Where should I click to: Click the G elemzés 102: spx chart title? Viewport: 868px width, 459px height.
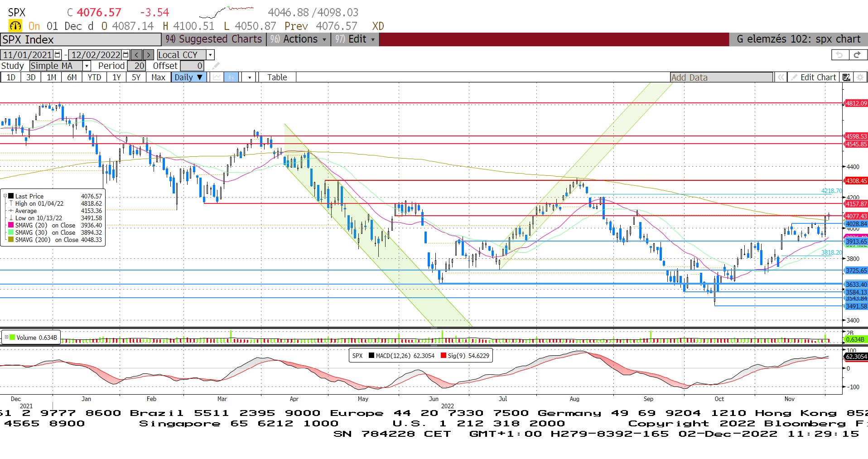pyautogui.click(x=798, y=39)
